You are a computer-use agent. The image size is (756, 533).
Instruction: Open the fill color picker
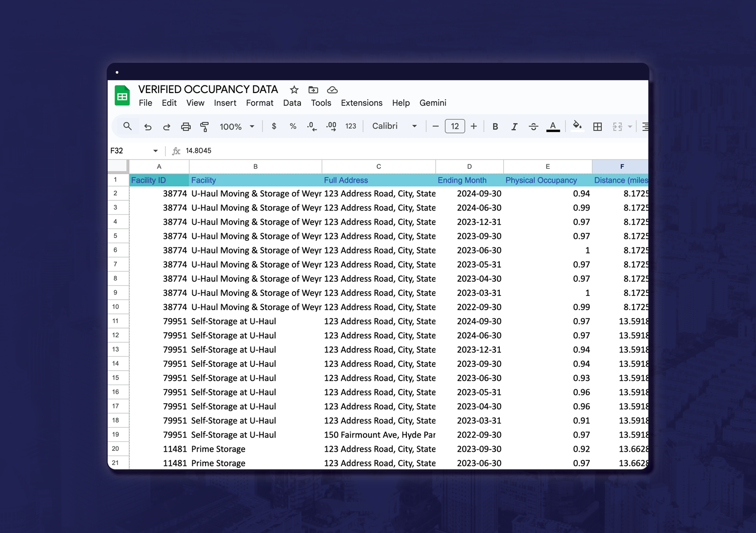(577, 126)
